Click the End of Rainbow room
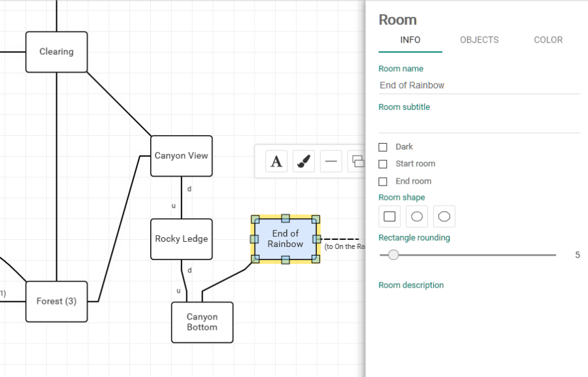 pyautogui.click(x=286, y=239)
